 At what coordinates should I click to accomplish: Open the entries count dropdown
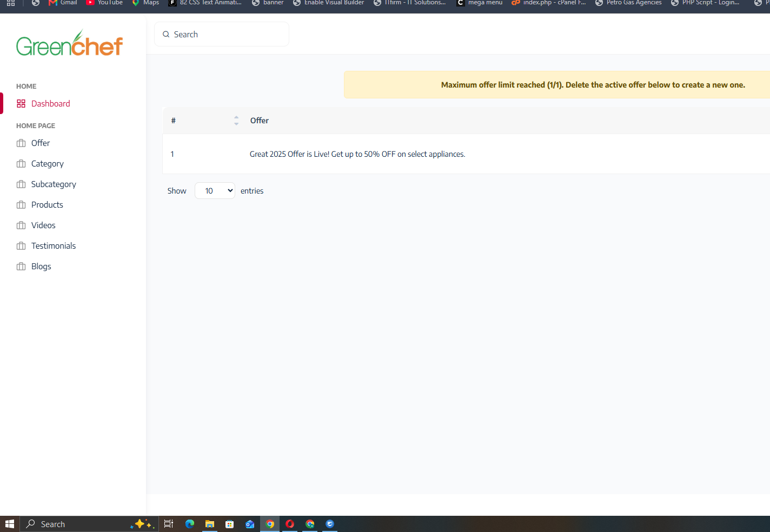point(215,191)
